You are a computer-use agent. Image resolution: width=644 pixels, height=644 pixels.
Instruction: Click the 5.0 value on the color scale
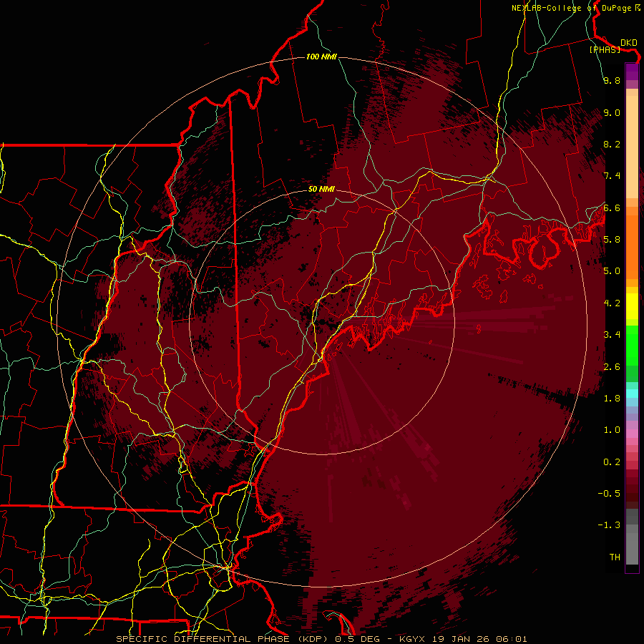click(612, 271)
